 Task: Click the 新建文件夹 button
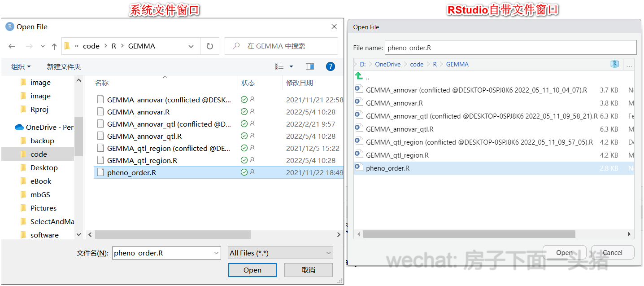pyautogui.click(x=64, y=66)
